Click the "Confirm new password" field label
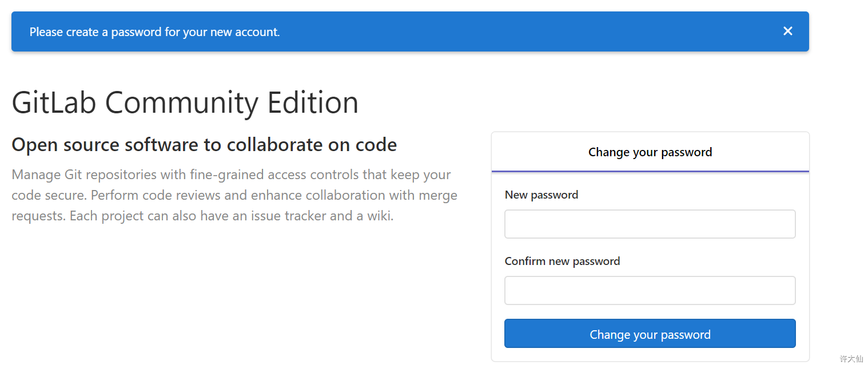 coord(562,262)
